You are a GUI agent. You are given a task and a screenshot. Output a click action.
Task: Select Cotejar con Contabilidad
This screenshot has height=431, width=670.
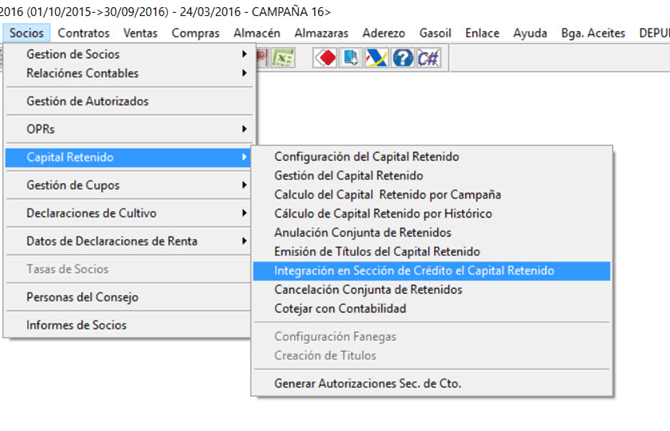coord(340,309)
